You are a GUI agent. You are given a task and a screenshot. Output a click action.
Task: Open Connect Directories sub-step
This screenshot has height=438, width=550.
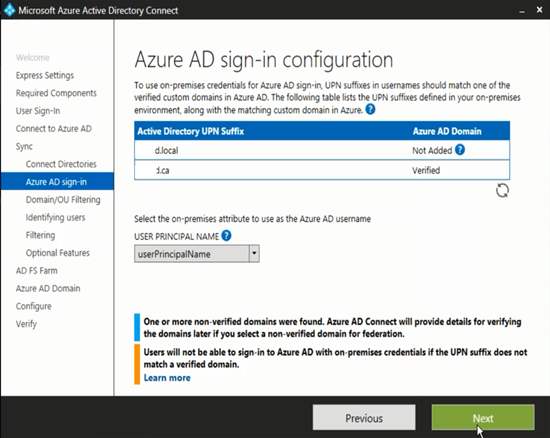[61, 164]
